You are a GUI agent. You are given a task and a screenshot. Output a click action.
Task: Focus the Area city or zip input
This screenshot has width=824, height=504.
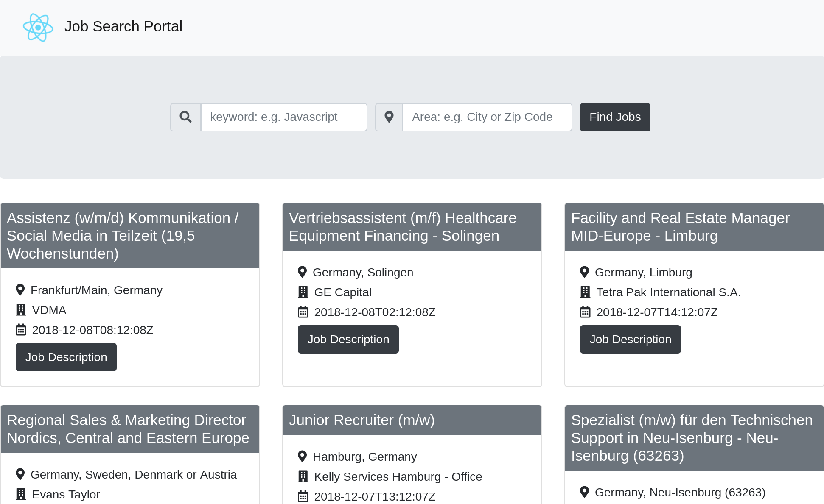point(487,117)
